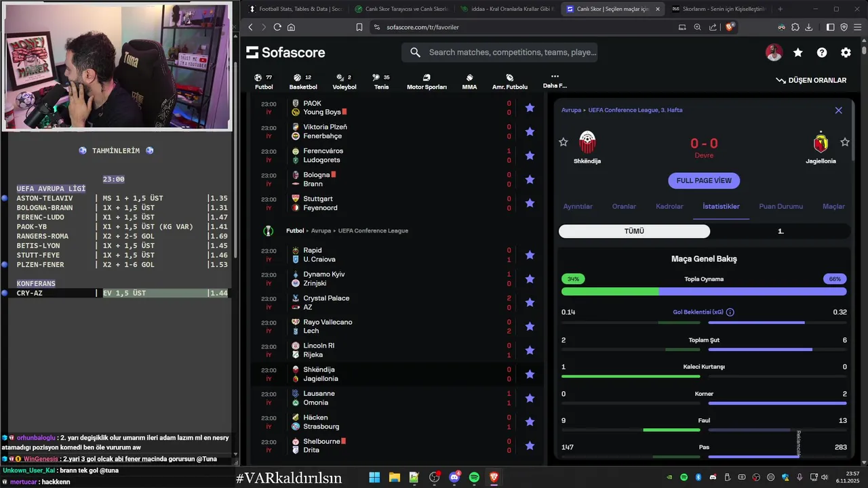Open the browser extensions puzzle icon

(795, 27)
